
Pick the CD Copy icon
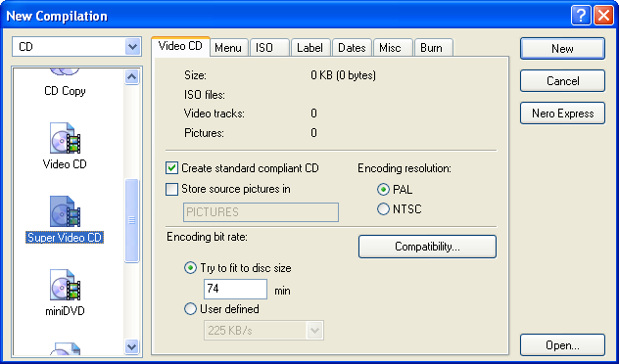pos(65,71)
